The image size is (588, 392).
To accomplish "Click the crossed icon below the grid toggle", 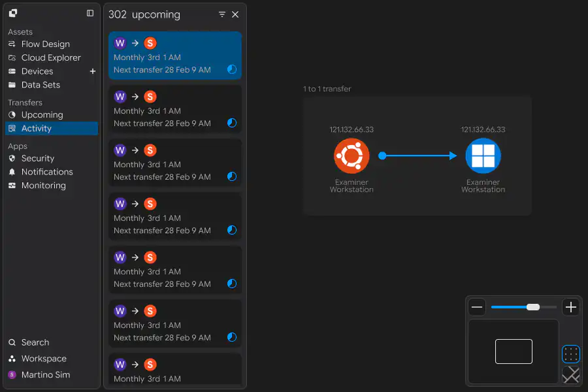I will [x=571, y=375].
